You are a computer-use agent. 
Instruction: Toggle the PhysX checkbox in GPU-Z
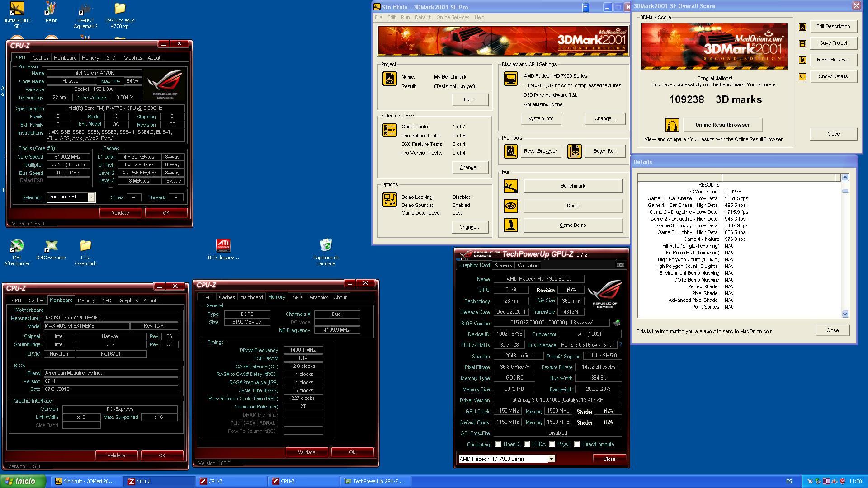click(x=552, y=444)
